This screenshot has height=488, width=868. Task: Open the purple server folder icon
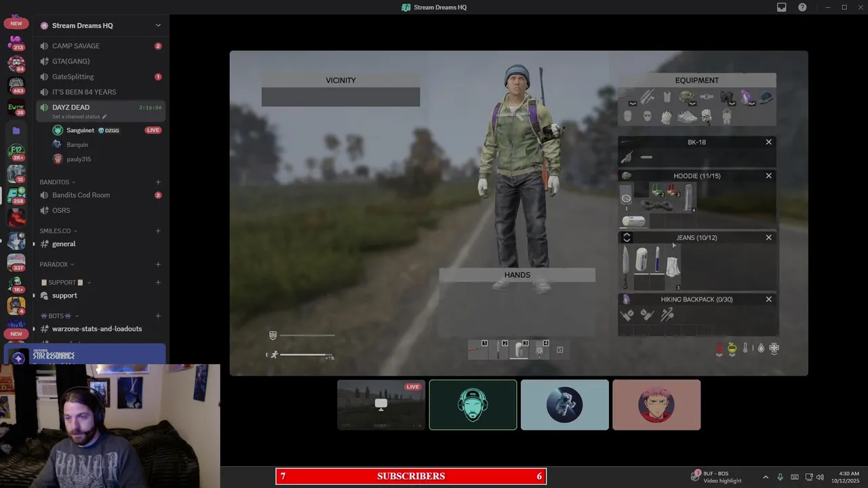pos(16,130)
